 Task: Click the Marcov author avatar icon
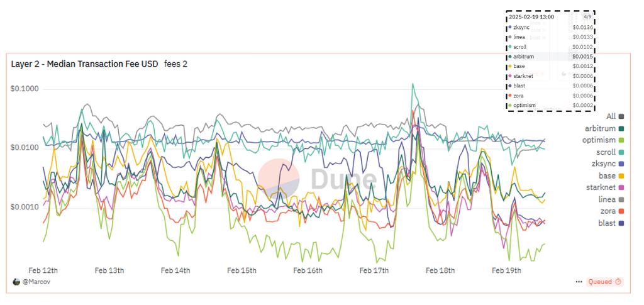(16, 282)
